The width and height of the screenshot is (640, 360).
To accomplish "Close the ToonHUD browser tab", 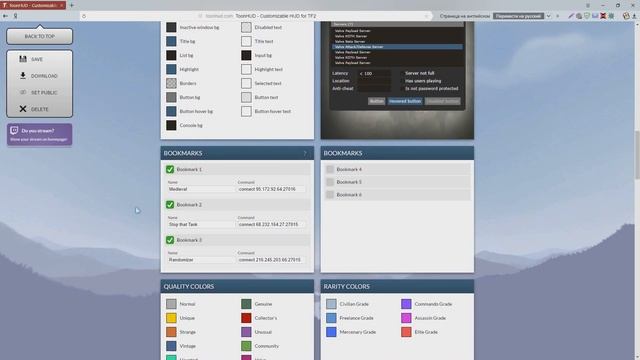I will coord(62,5).
